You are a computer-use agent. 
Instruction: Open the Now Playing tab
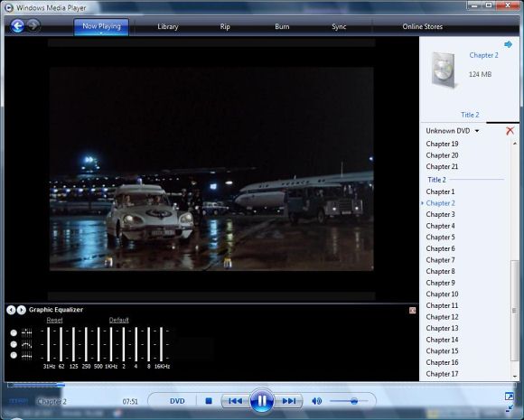(101, 26)
